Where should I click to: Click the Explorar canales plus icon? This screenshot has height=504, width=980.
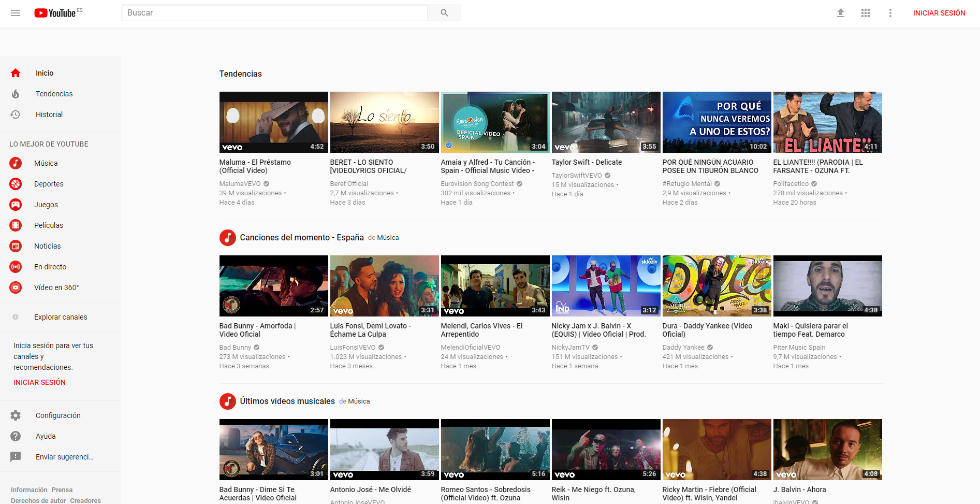(16, 317)
